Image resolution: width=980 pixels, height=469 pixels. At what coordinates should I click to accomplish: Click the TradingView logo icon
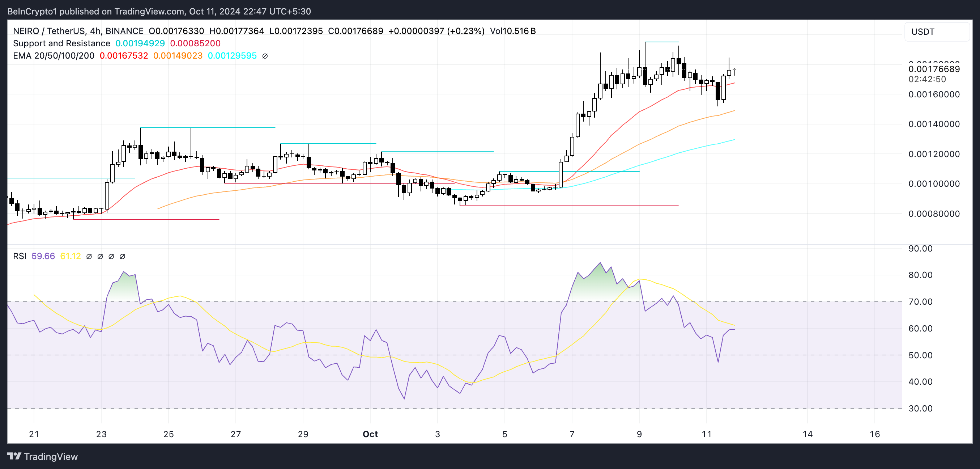[14, 456]
